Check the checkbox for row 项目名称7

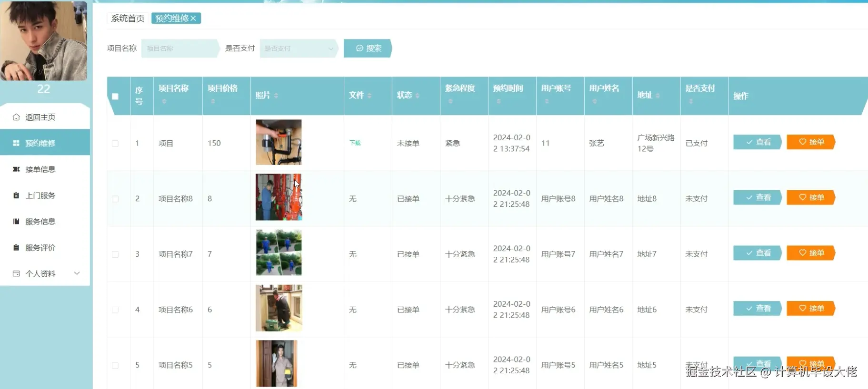[x=115, y=254]
